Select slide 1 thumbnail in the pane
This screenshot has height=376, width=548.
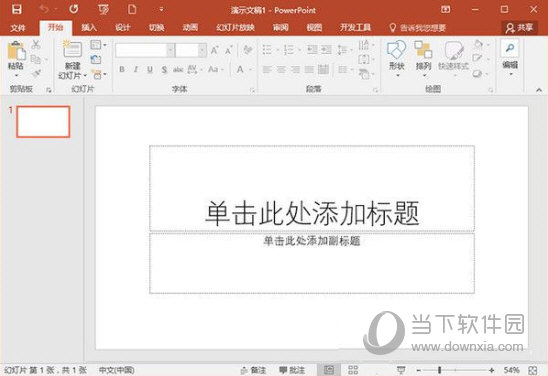43,122
